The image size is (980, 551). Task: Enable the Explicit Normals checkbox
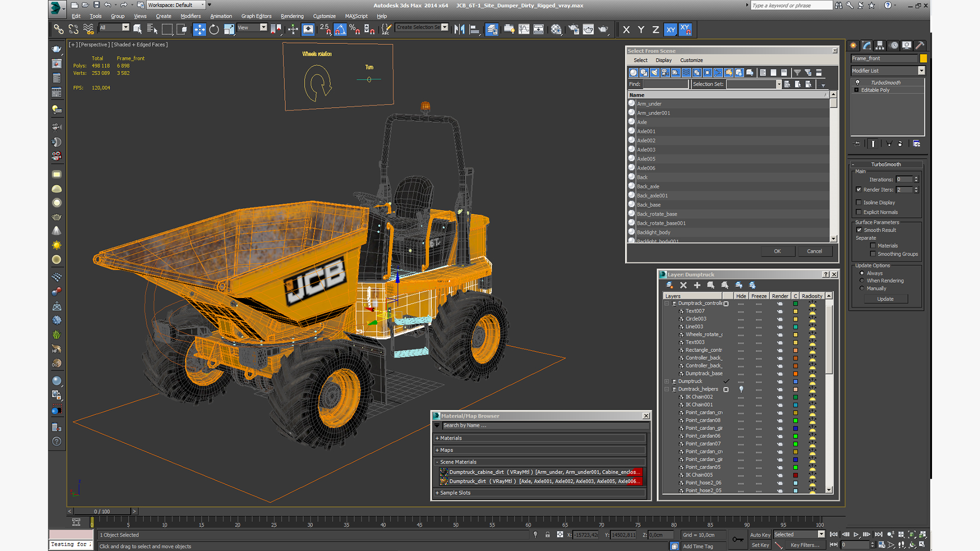click(x=859, y=212)
